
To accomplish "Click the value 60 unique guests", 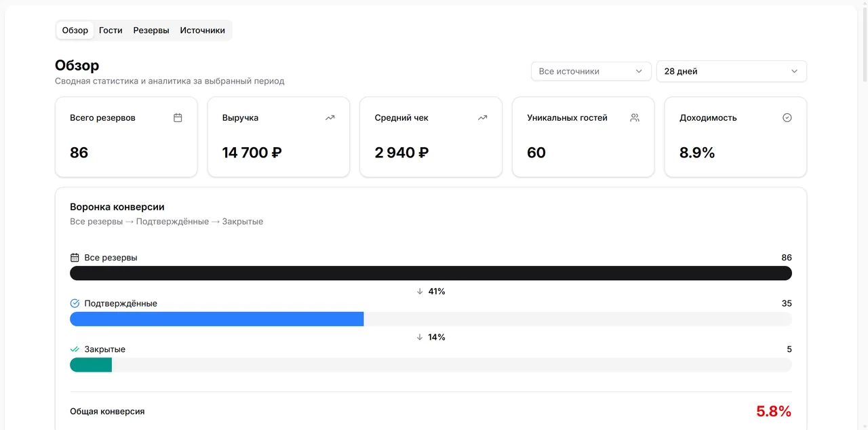I will tap(536, 153).
